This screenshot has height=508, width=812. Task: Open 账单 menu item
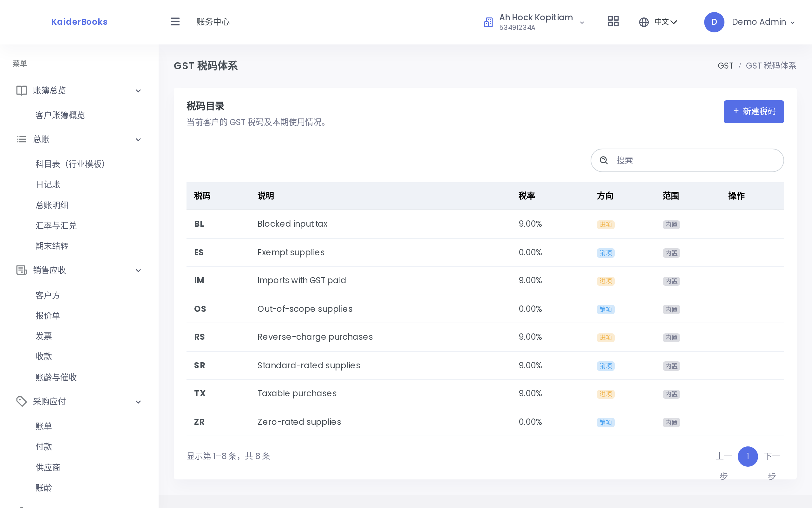click(44, 426)
